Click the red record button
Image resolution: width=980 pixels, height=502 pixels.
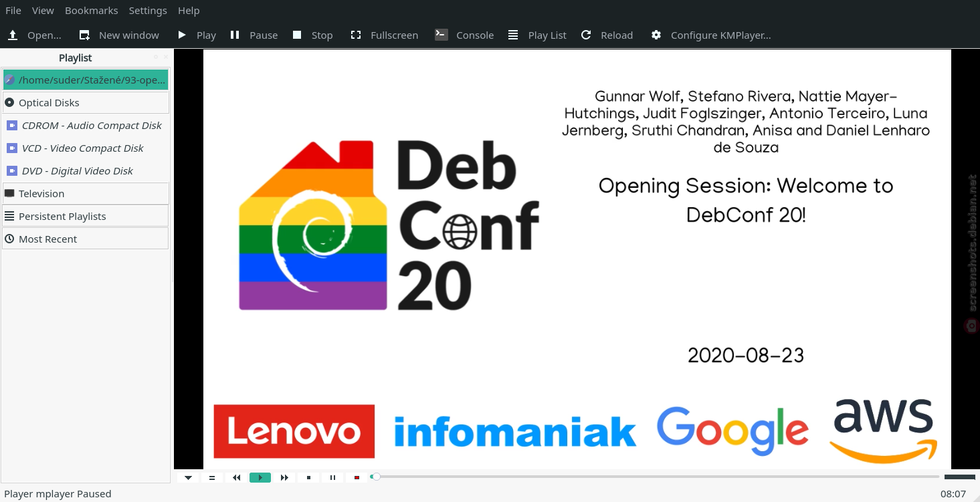[357, 478]
